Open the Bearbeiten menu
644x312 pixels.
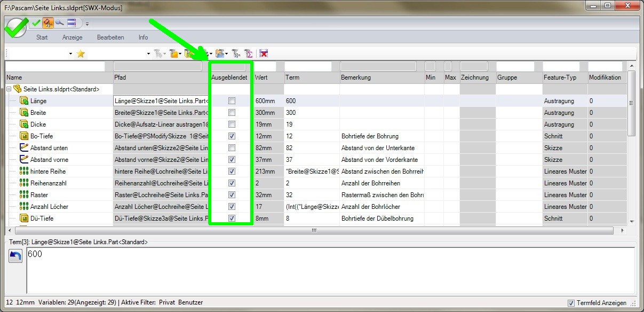click(110, 37)
